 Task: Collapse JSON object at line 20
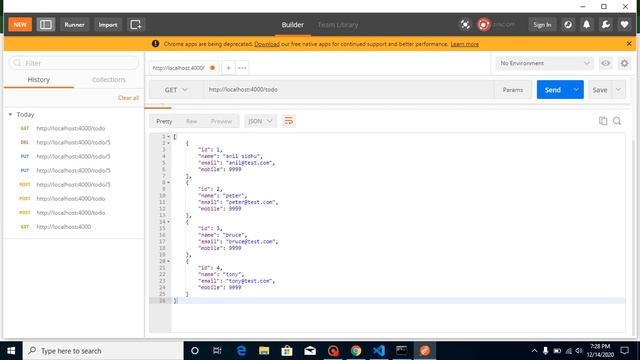pos(168,261)
